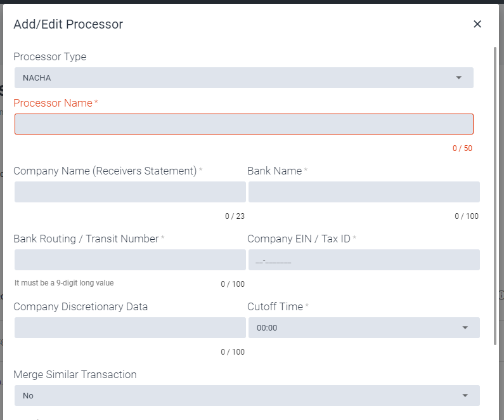Click the Merge Similar Transaction arrow icon
This screenshot has height=420, width=504.
click(465, 395)
